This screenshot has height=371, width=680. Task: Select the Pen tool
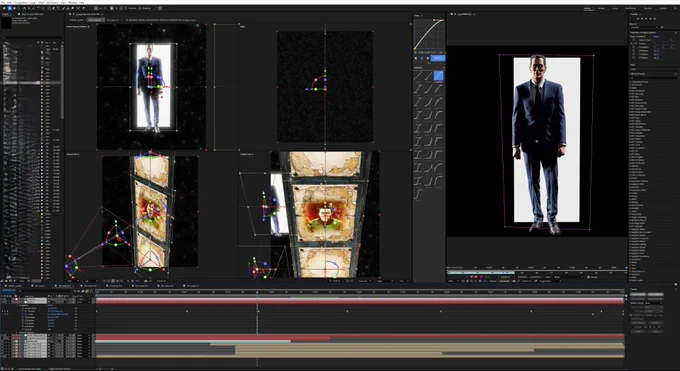53,8
